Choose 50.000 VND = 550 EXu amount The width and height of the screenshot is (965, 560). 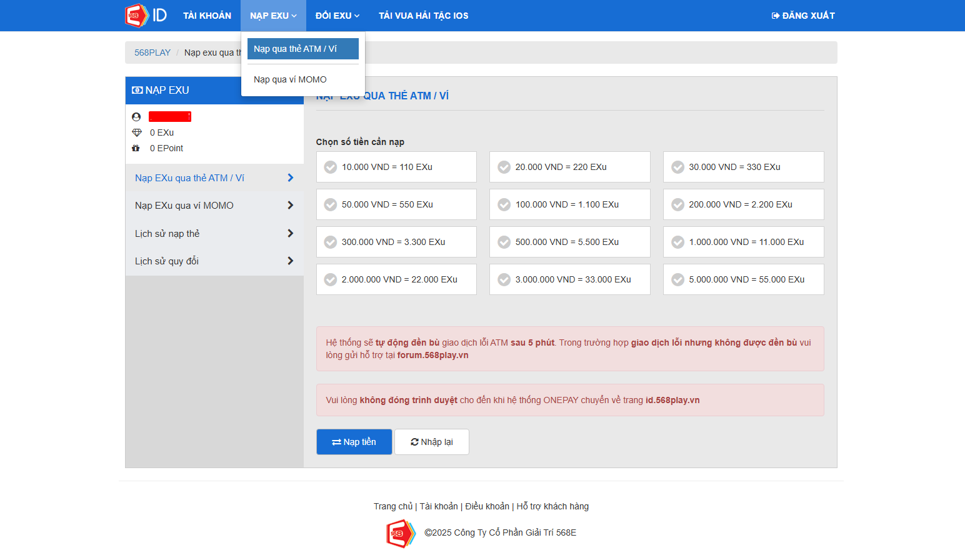coord(396,204)
